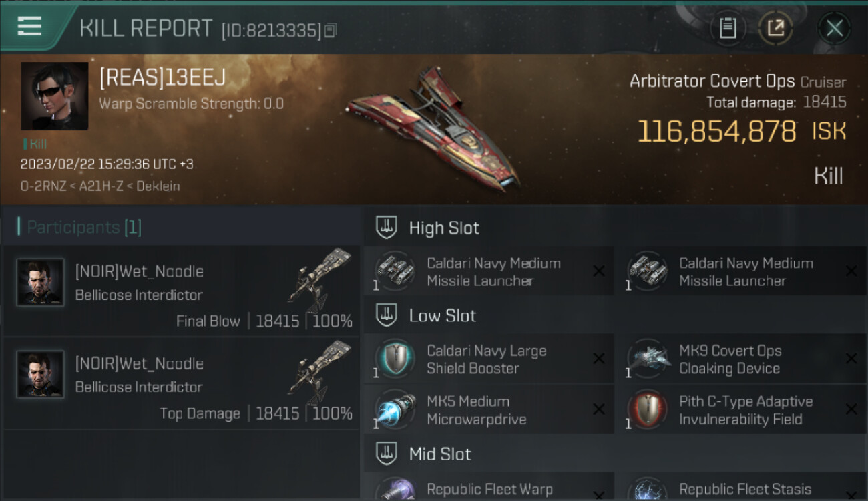Open Wet_Noodle Top Damage participant entry
This screenshot has height=501, width=868.
pos(182,382)
